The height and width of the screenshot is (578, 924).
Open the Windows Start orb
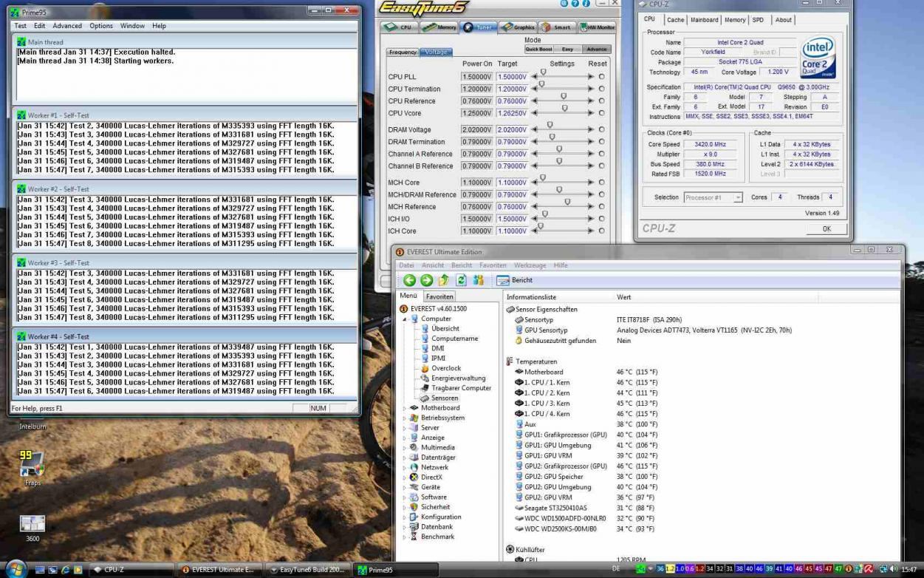tap(16, 569)
